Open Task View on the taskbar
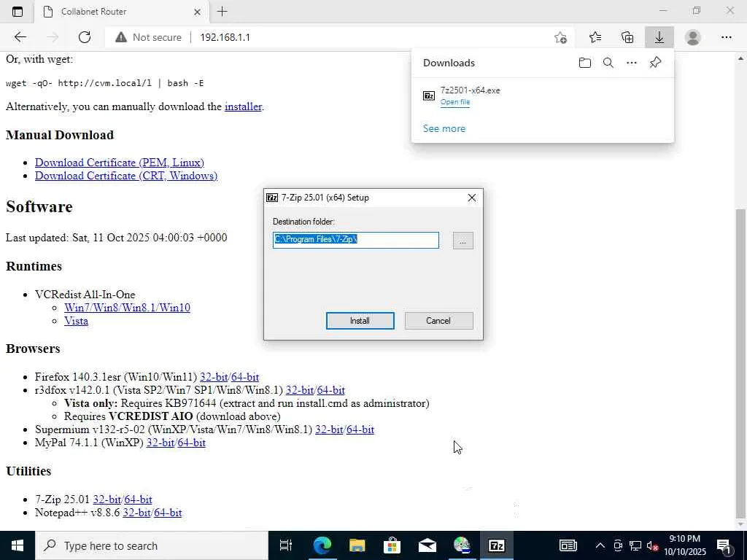747x560 pixels. coord(286,545)
